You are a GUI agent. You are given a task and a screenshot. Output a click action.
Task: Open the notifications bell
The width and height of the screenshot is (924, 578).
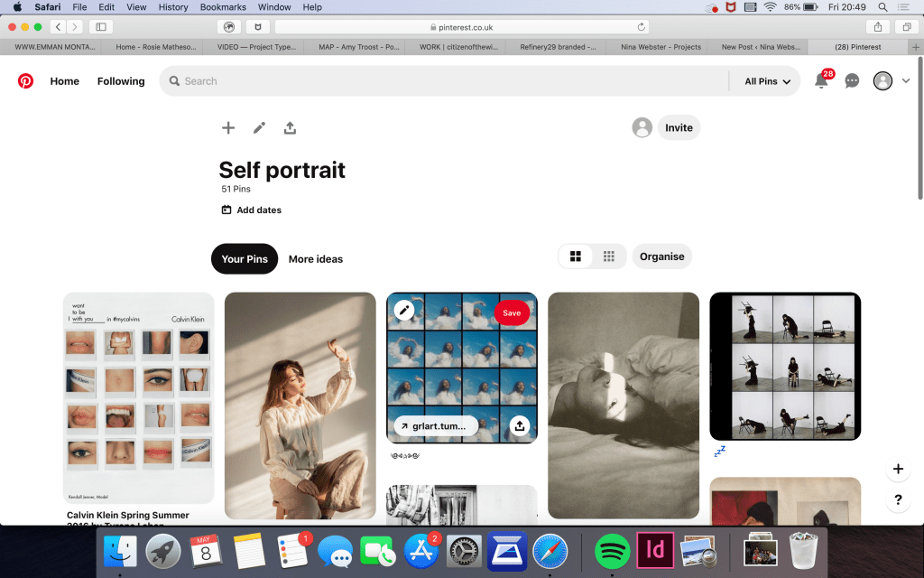pos(820,81)
